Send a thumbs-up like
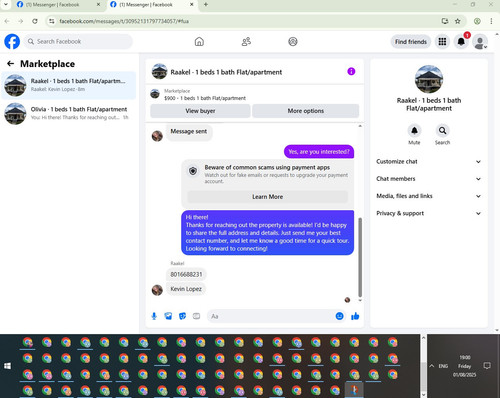Viewport: 500px width, 398px height. click(x=355, y=316)
